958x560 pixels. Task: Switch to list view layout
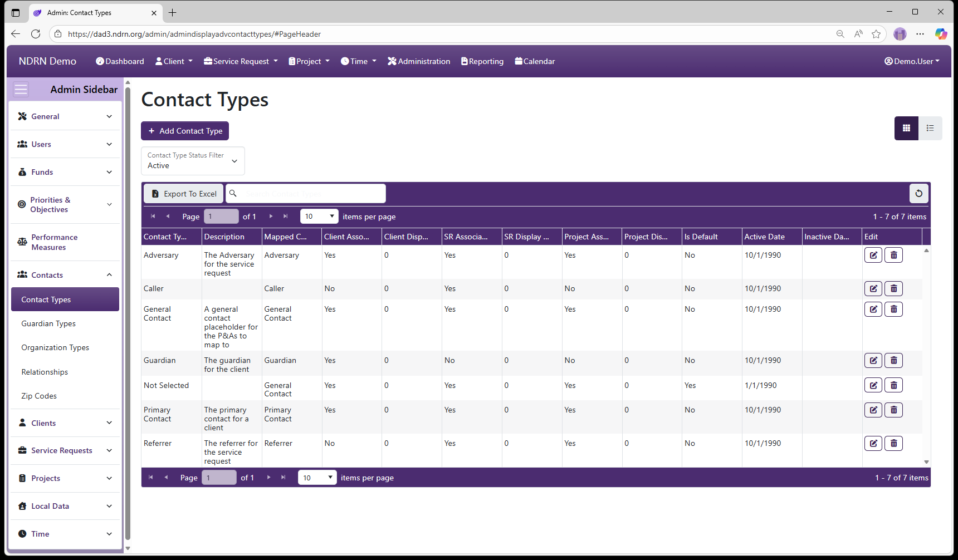(x=930, y=128)
